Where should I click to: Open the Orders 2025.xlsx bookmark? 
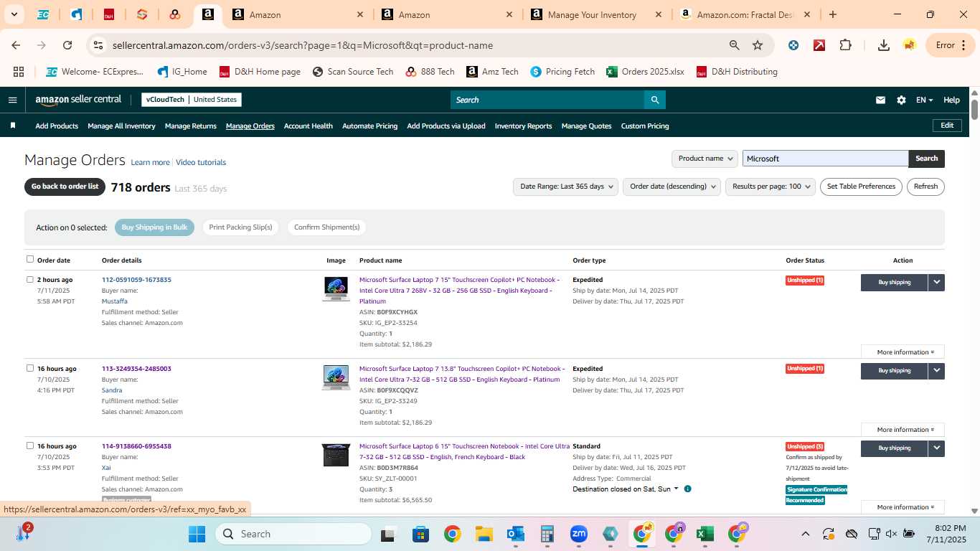click(x=645, y=72)
